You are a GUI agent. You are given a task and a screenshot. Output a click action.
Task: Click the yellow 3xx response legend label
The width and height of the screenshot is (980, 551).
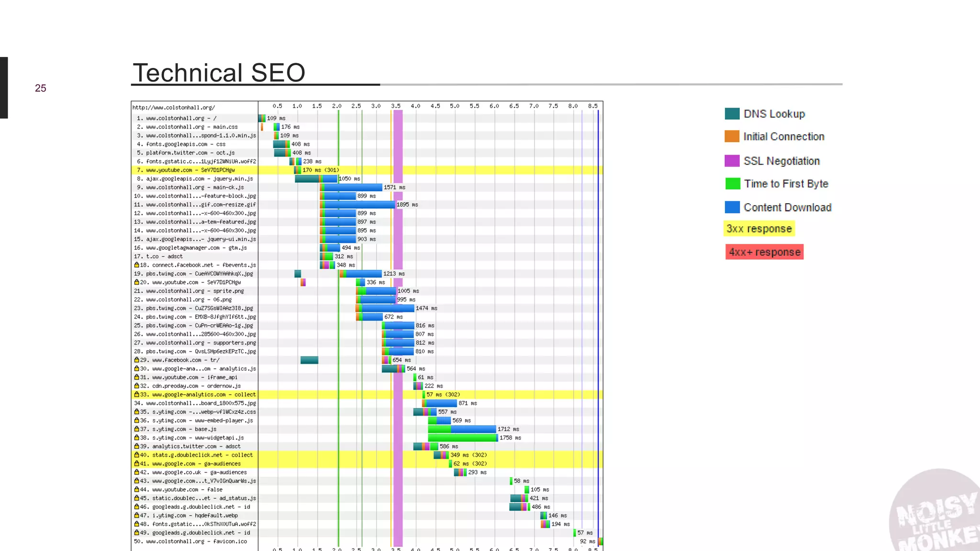click(759, 229)
